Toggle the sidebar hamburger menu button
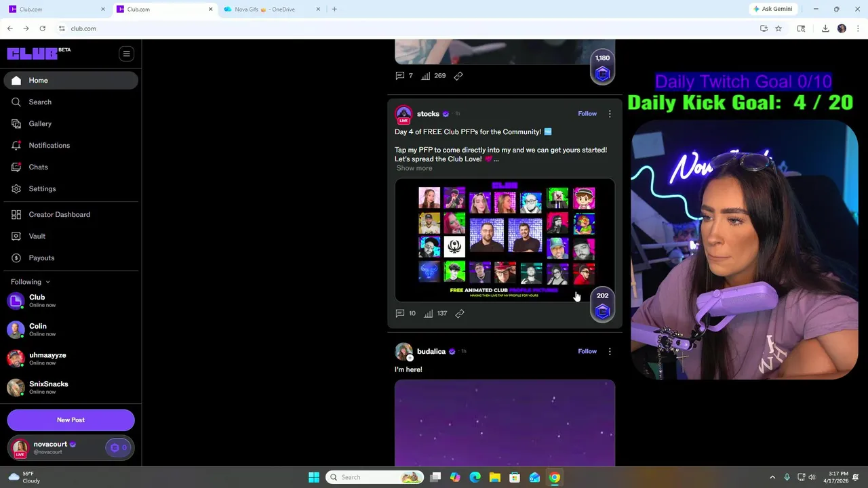 pyautogui.click(x=126, y=54)
